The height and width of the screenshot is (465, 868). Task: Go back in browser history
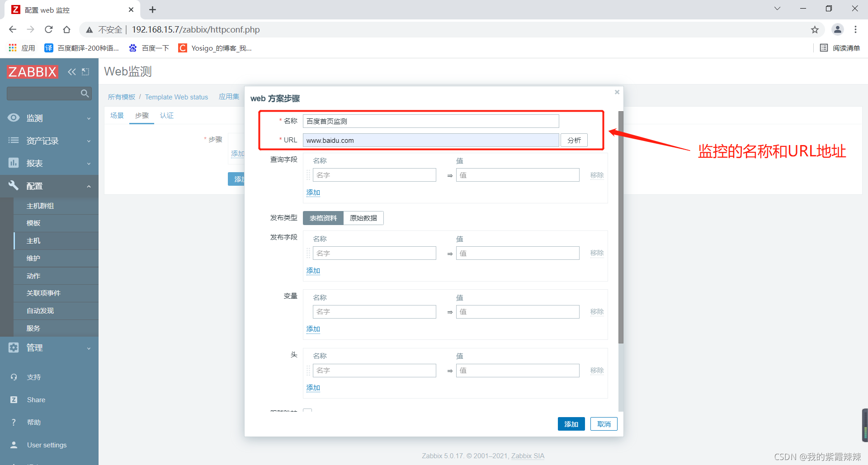[x=13, y=29]
